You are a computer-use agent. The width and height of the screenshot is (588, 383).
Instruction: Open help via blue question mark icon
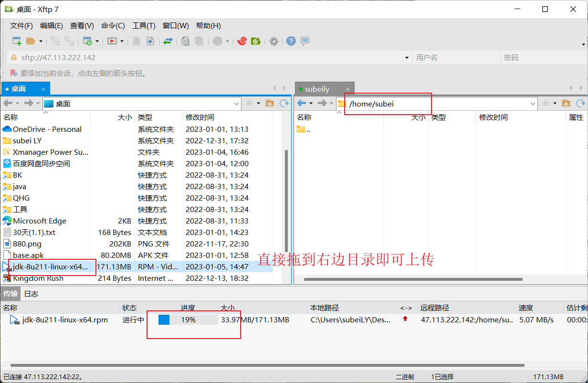(x=291, y=41)
